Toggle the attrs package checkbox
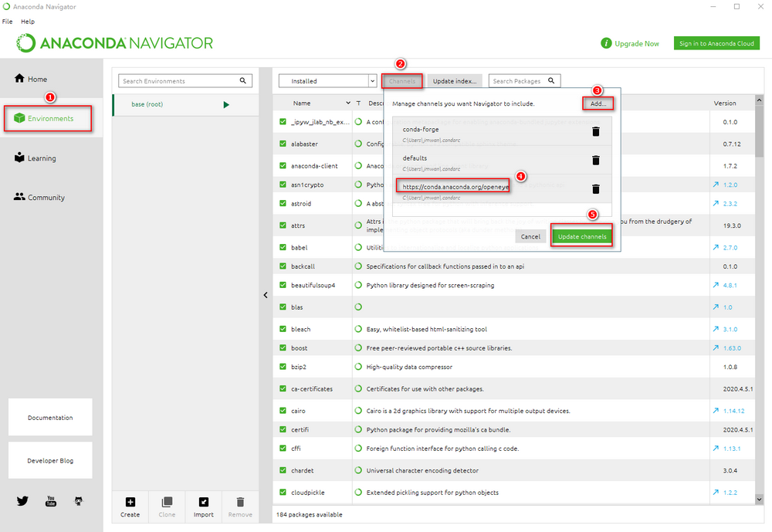This screenshot has height=532, width=772. click(x=283, y=225)
